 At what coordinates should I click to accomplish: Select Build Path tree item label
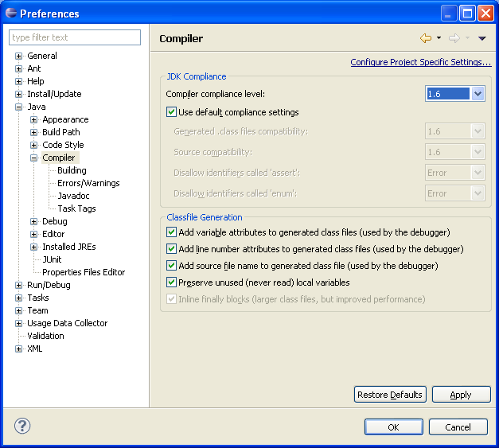point(61,132)
